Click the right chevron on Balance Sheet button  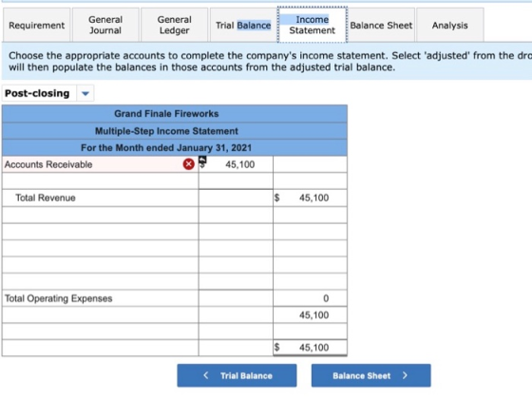click(405, 375)
